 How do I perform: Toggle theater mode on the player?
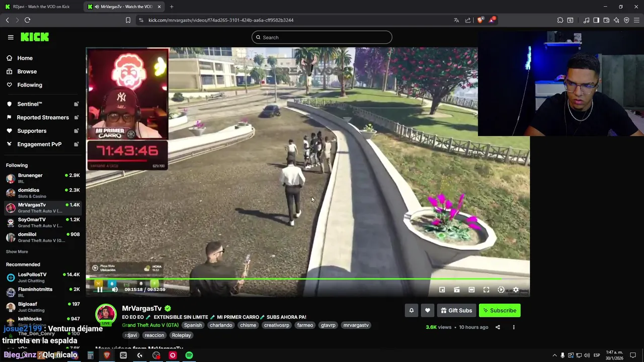[x=471, y=290]
